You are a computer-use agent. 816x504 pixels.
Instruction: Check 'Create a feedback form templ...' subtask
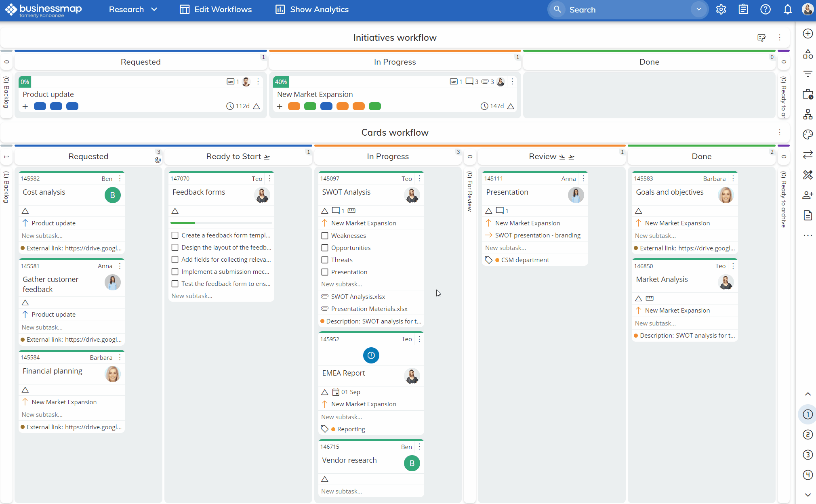point(175,235)
